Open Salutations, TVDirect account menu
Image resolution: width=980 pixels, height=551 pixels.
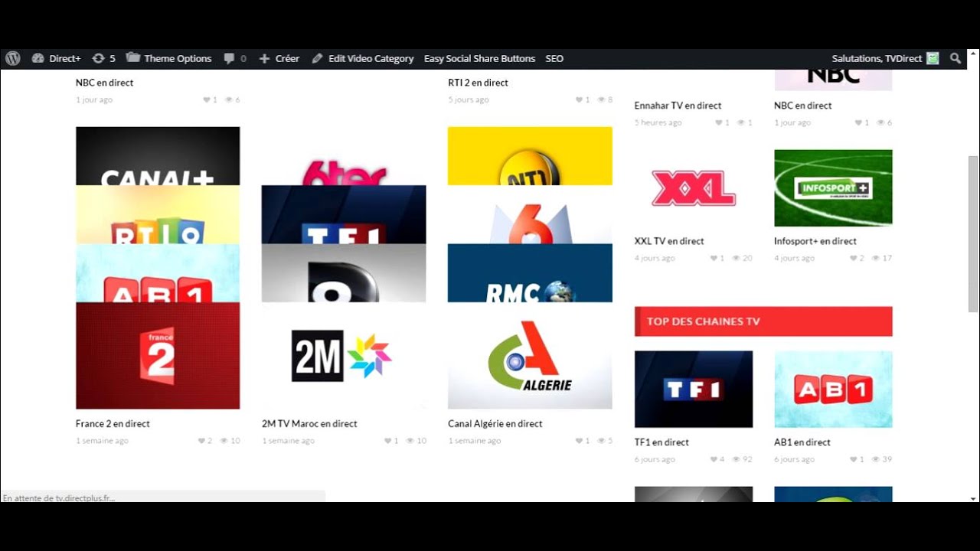tap(885, 58)
